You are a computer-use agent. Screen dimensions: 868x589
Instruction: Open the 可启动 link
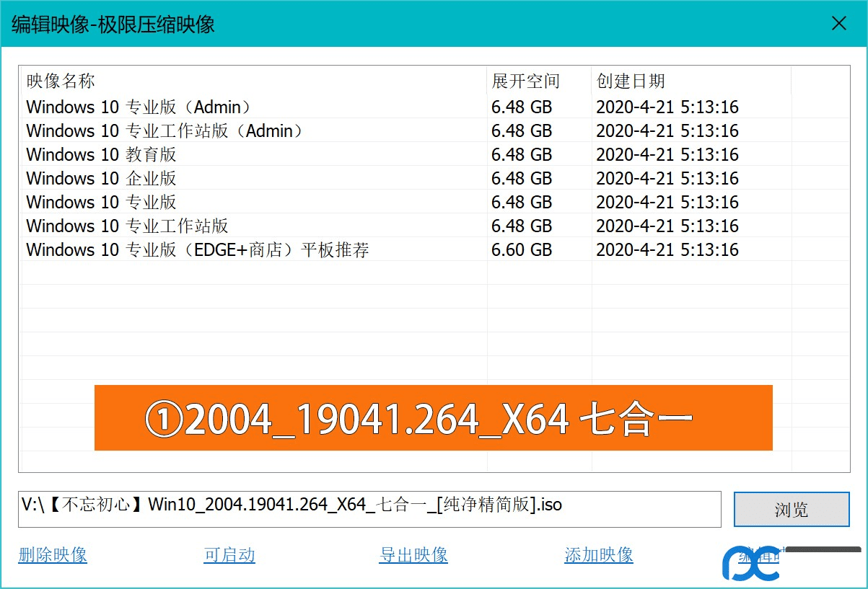coord(229,554)
